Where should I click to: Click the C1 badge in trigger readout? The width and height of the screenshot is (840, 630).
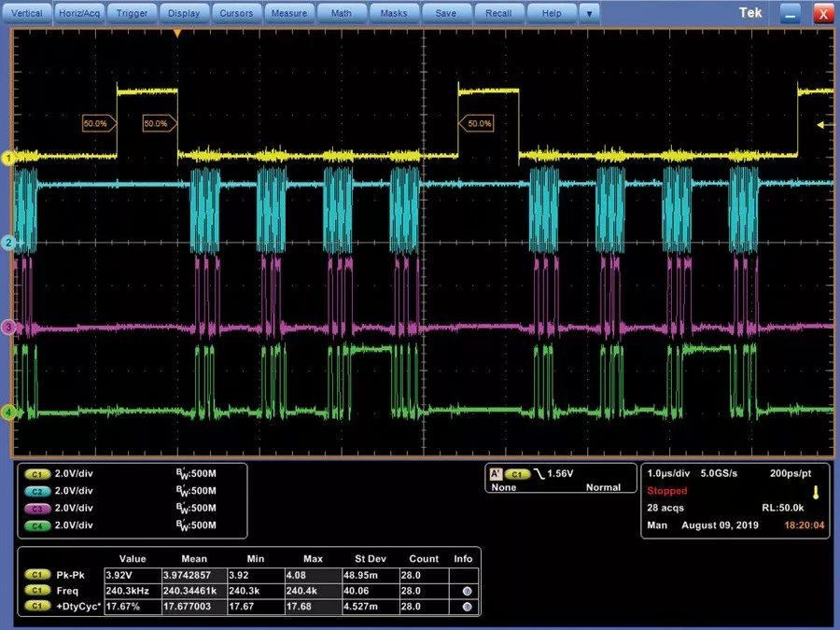[516, 474]
